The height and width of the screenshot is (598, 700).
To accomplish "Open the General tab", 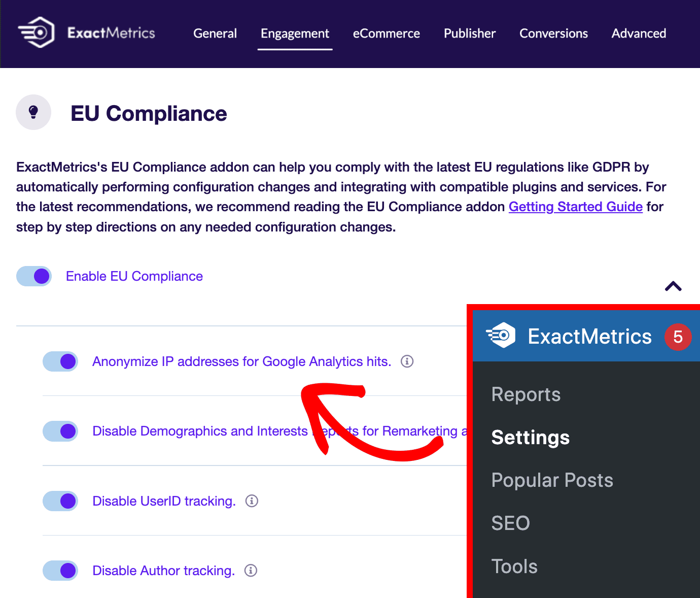I will pos(215,34).
